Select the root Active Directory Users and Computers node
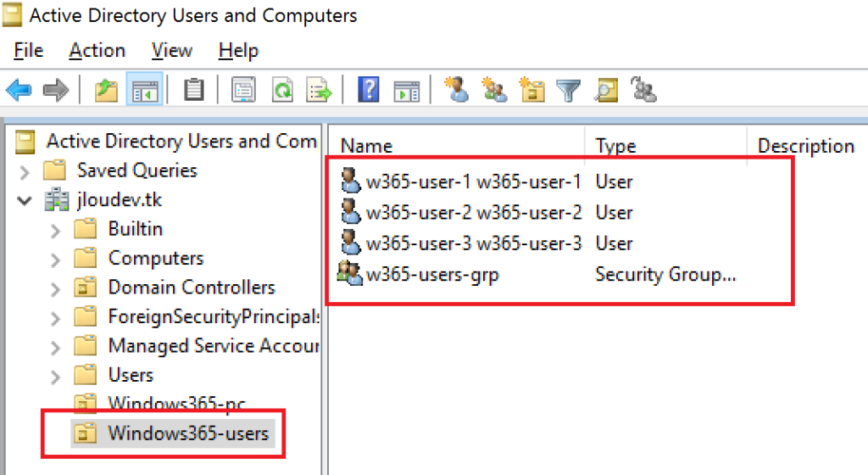This screenshot has height=475, width=868. (181, 141)
